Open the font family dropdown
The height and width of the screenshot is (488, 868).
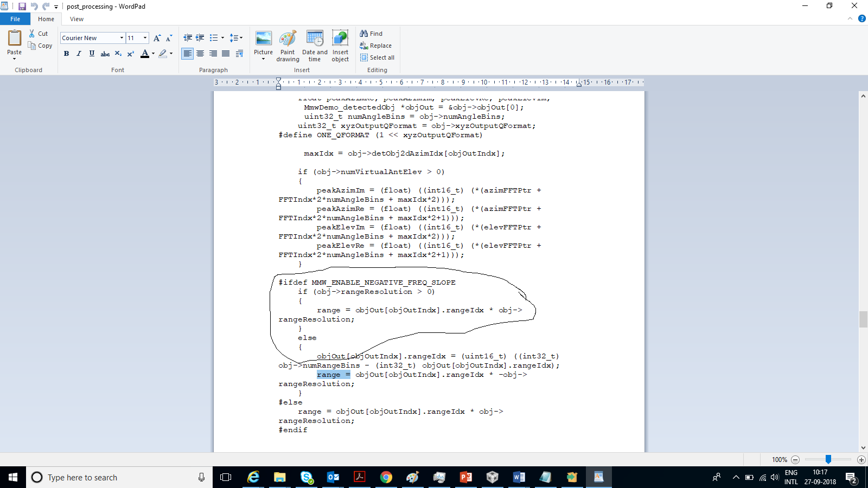tap(122, 38)
